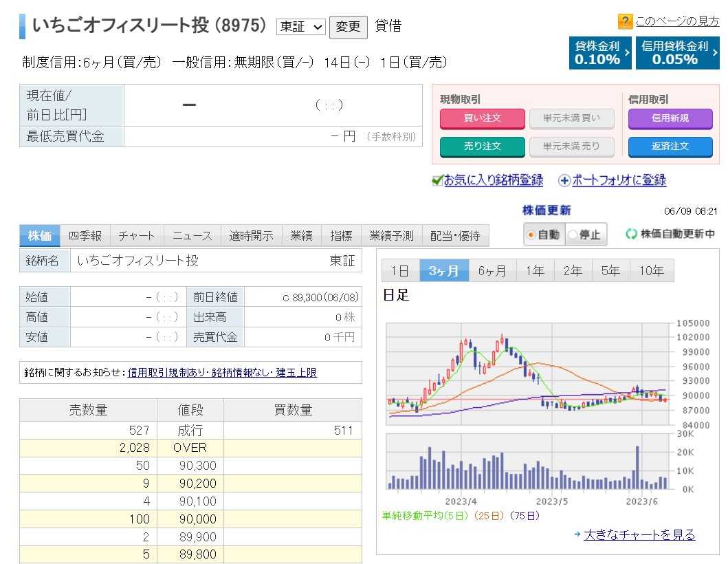Click the 90,300 price in order book
The width and height of the screenshot is (728, 564).
pyautogui.click(x=197, y=466)
